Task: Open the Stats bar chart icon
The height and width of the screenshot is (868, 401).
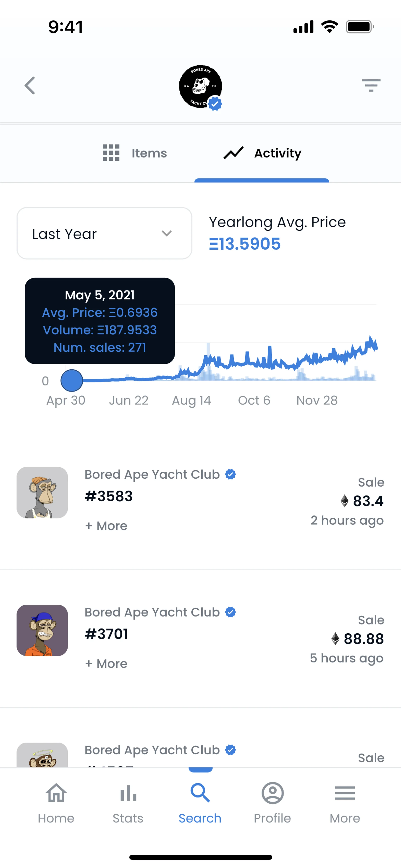Action: tap(128, 793)
